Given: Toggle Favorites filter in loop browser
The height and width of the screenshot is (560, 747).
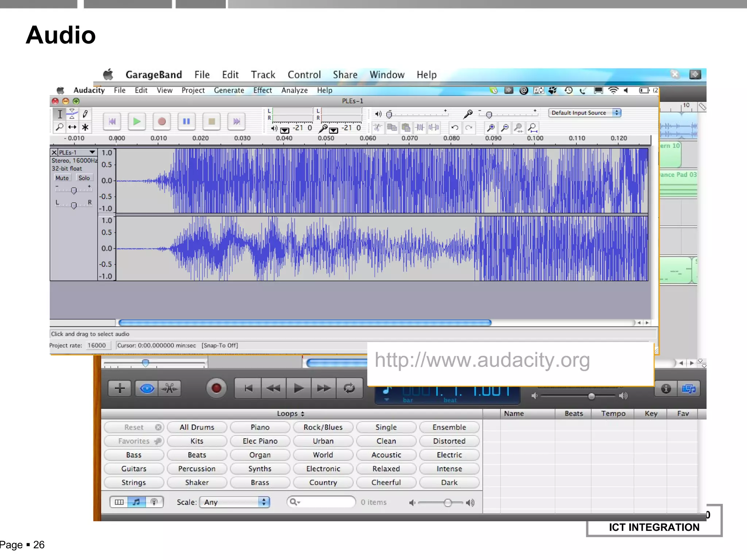Looking at the screenshot, I should pyautogui.click(x=134, y=441).
